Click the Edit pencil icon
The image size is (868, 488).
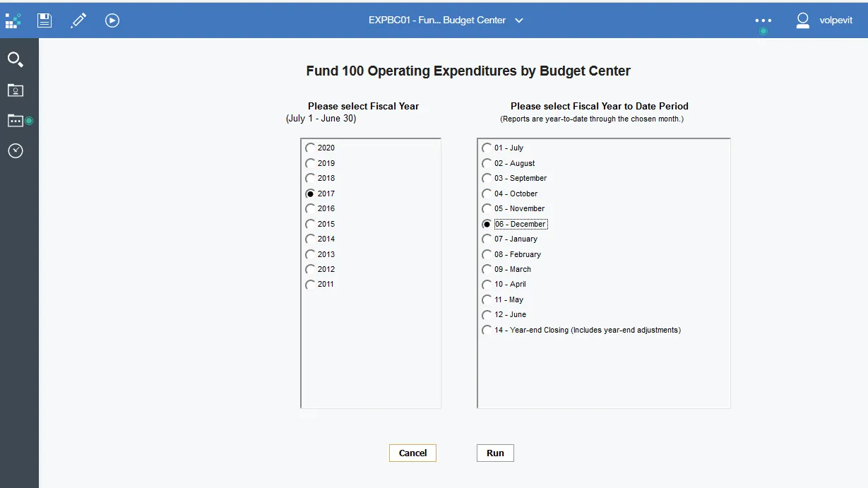tap(78, 20)
